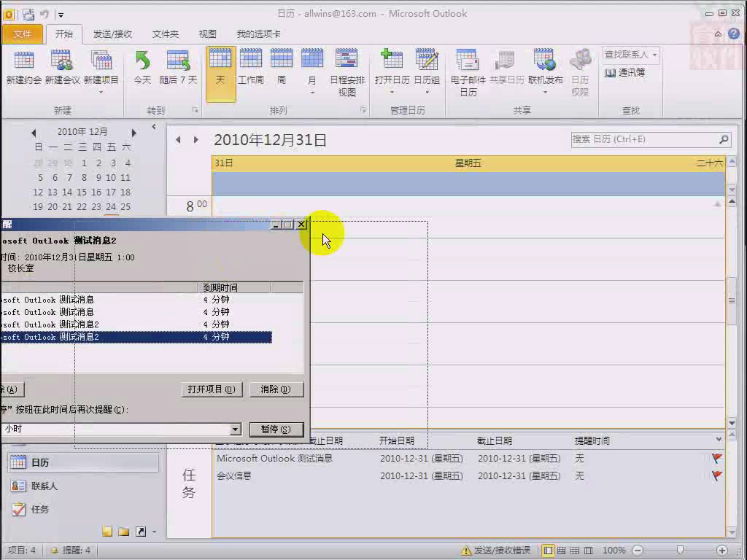Open the 通讯簿 (Address Book)
Screen dimensions: 747x560
pos(624,73)
